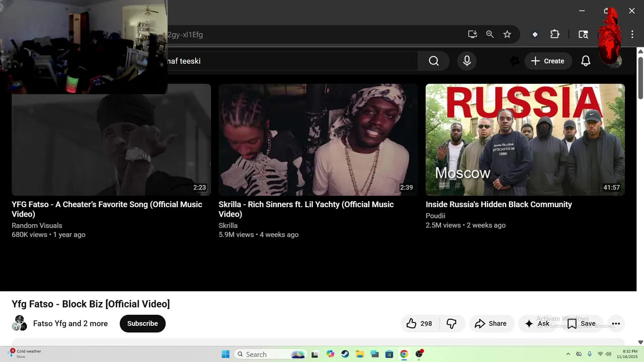
Task: Open more actions ellipsis button
Action: point(616,323)
